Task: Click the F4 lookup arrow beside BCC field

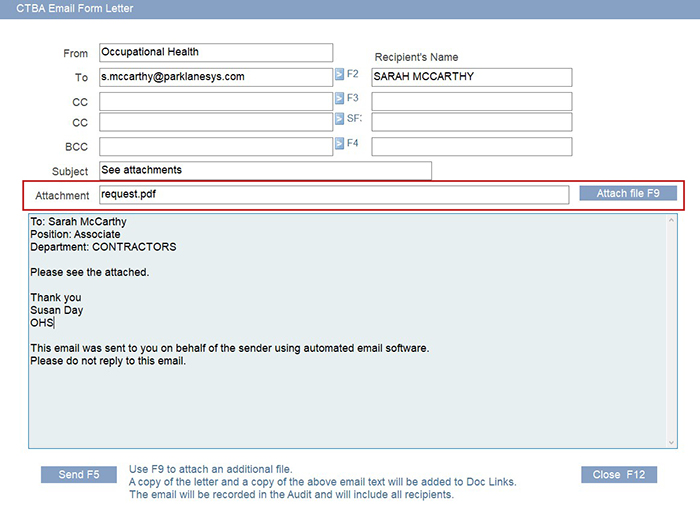Action: [x=339, y=144]
